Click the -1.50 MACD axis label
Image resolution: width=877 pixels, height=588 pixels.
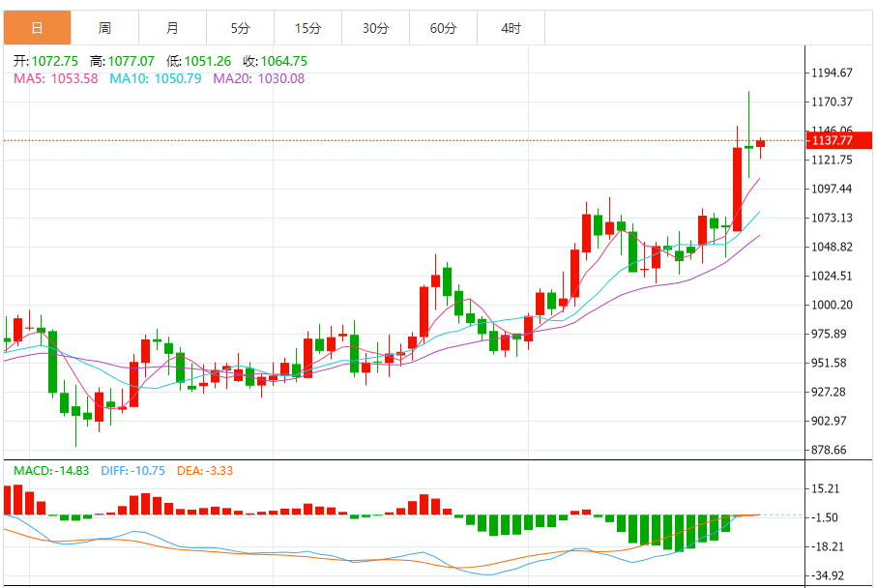825,518
